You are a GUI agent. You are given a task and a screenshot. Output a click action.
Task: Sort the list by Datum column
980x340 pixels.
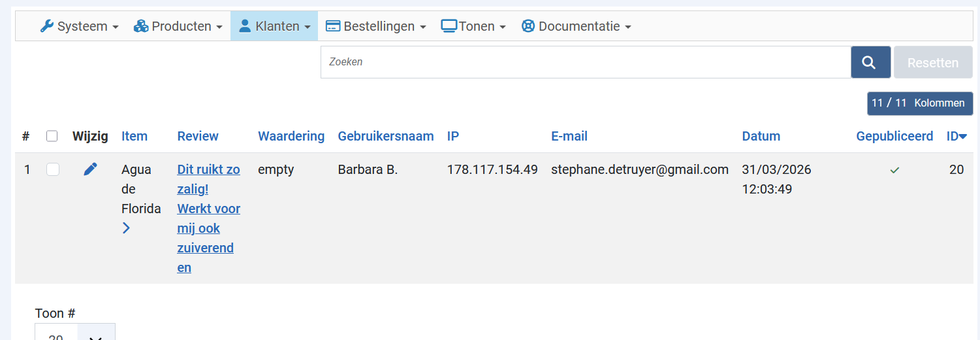tap(761, 136)
